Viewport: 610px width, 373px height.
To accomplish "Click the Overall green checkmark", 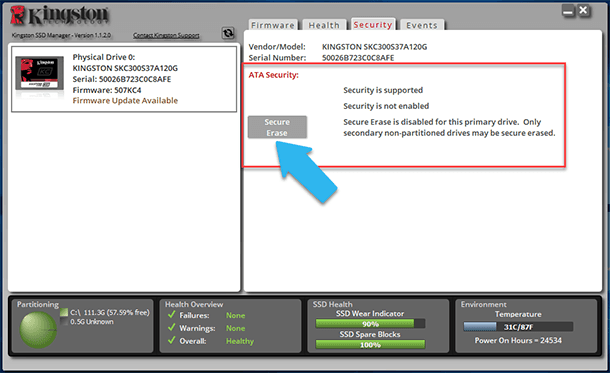I will pos(172,340).
